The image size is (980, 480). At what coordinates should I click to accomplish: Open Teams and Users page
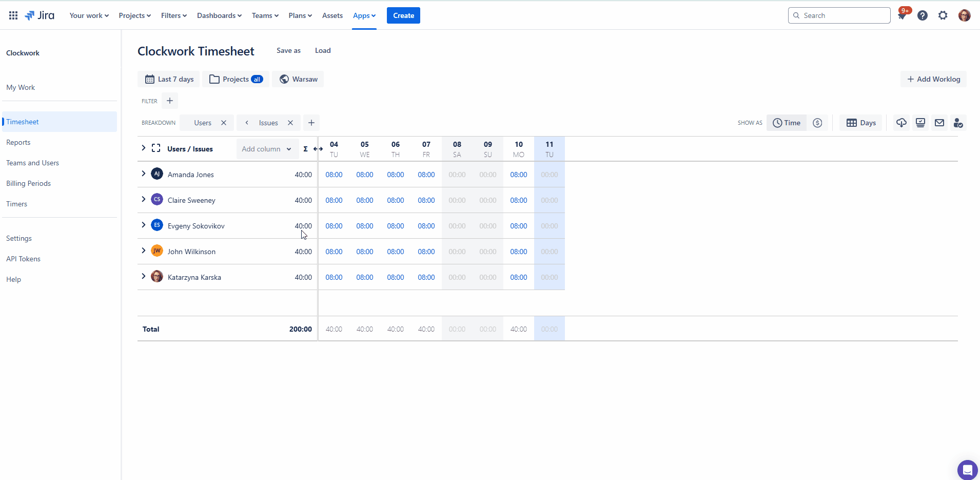(x=33, y=163)
